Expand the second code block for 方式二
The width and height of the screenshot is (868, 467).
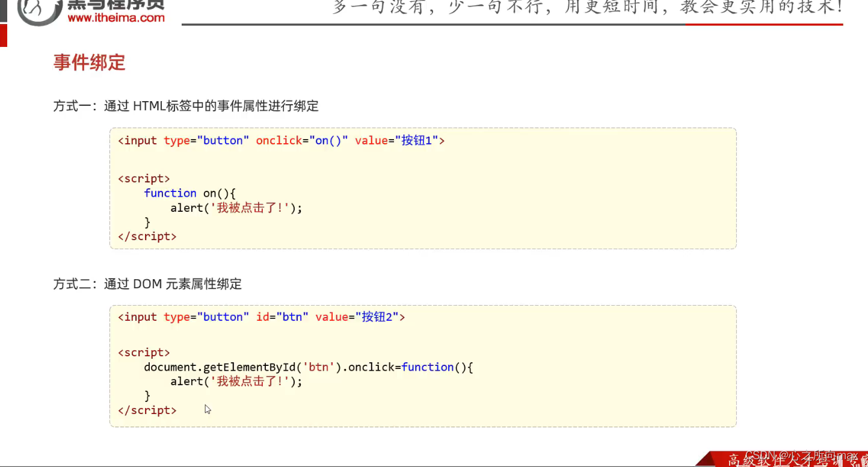pos(423,365)
